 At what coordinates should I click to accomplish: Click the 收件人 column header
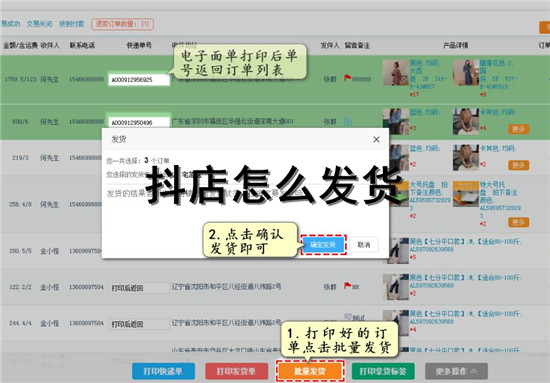pyautogui.click(x=50, y=46)
